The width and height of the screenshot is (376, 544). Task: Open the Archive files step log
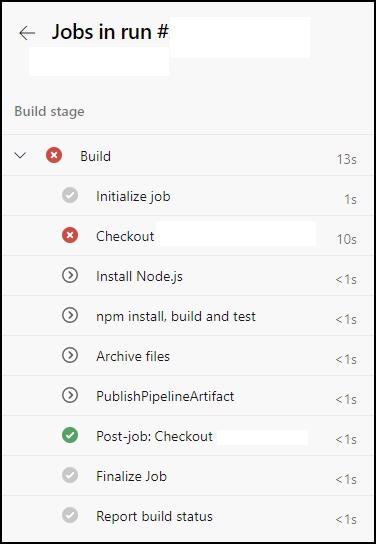(x=188, y=355)
